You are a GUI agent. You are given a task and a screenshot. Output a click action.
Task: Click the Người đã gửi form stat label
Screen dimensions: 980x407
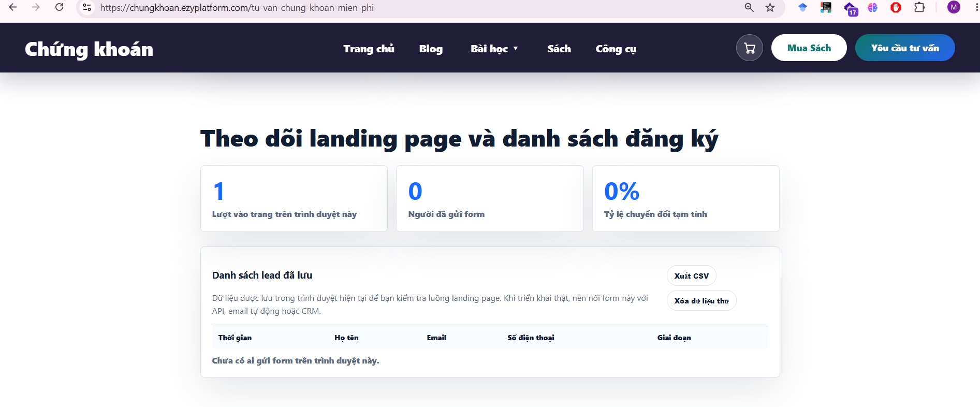pyautogui.click(x=446, y=214)
